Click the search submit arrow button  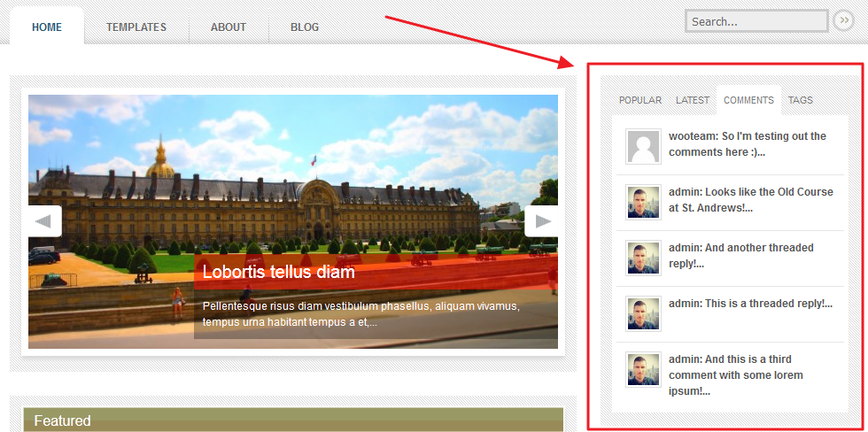(843, 20)
